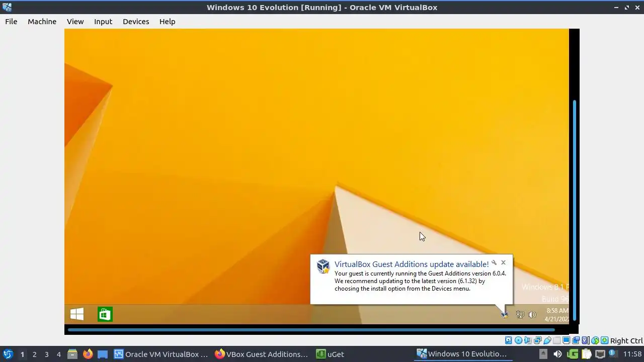
Task: Open the optical drive status icon
Action: point(518,340)
